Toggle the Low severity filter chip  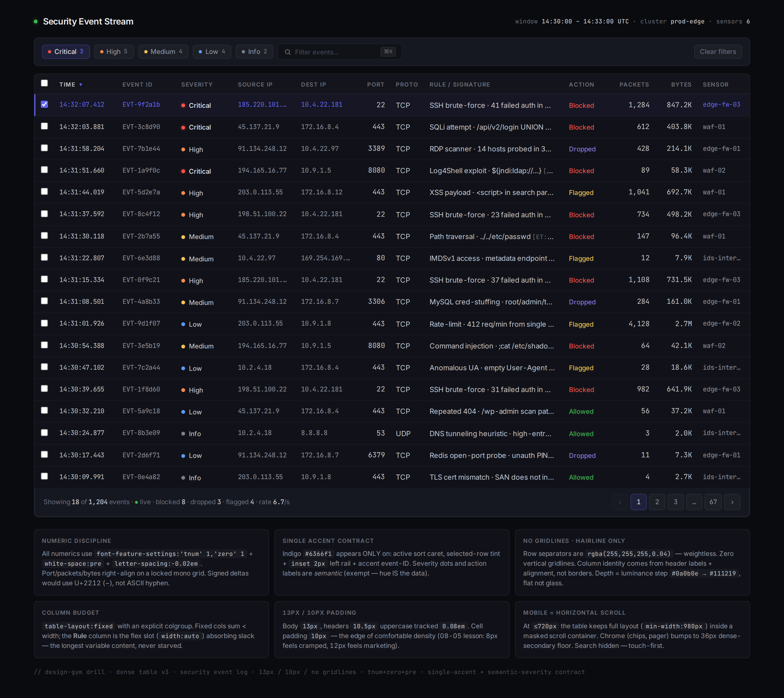(212, 51)
